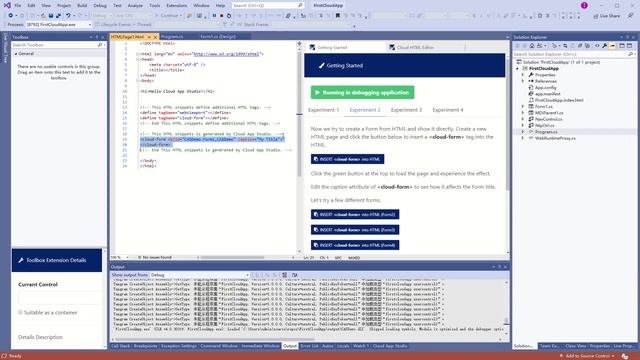
Task: Open the Debug menu
Action: point(100,5)
